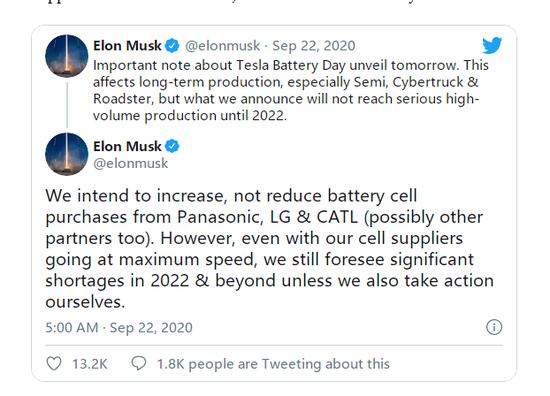This screenshot has width=550, height=396.
Task: Click the heart like icon
Action: point(54,363)
